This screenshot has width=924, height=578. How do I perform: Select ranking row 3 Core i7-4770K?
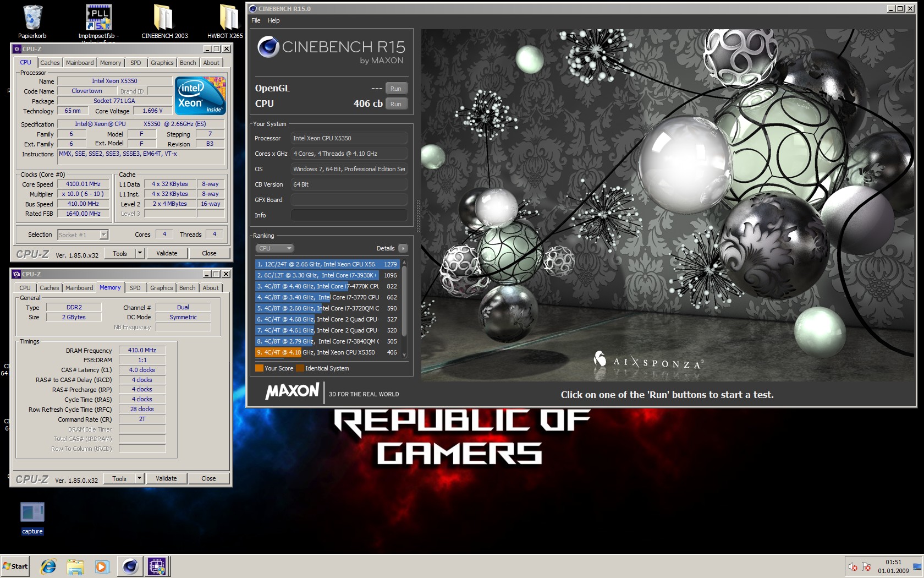(327, 286)
